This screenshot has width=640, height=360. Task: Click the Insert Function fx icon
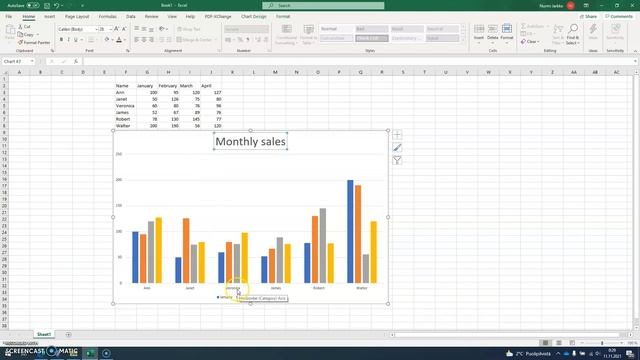coord(76,61)
